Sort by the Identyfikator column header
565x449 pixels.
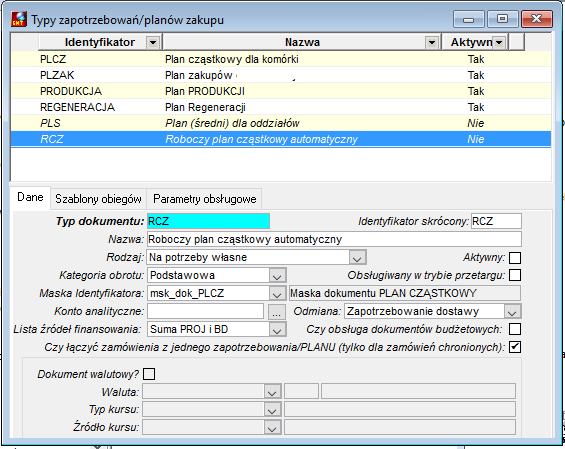100,42
